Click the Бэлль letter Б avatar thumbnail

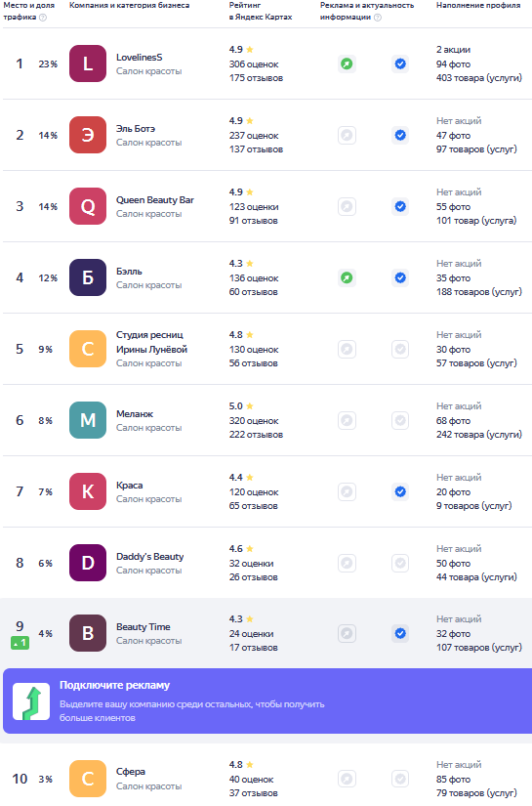[88, 277]
